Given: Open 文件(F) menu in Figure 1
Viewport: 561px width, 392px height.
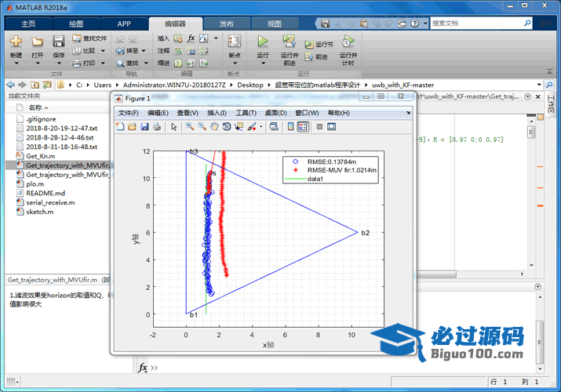Looking at the screenshot, I should pos(129,113).
